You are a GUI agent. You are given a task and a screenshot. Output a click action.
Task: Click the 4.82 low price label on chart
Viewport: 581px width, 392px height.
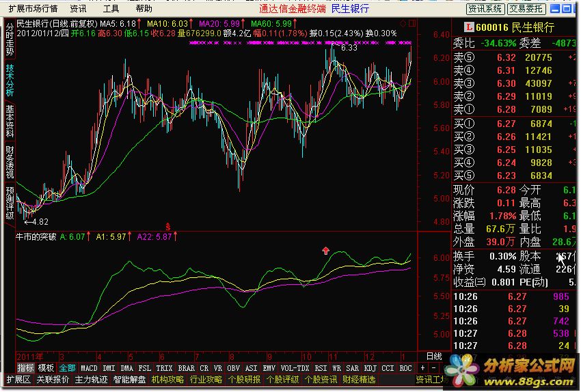click(40, 222)
